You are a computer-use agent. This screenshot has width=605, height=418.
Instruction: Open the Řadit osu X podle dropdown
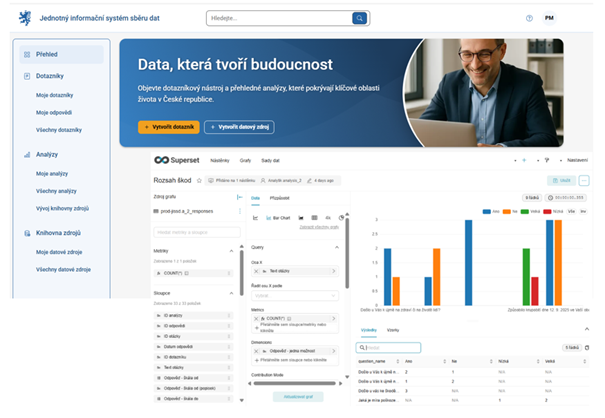click(294, 295)
